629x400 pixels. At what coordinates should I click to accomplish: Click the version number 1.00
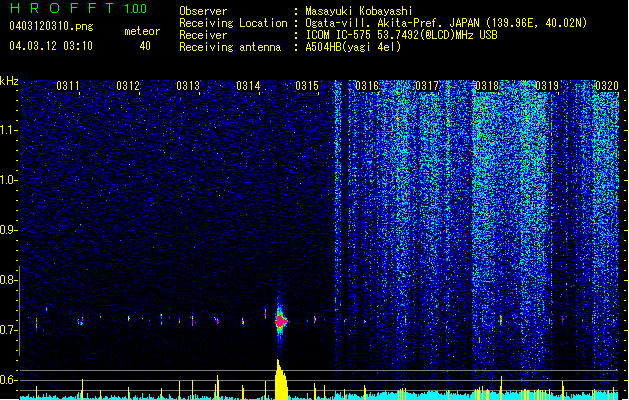click(x=136, y=8)
